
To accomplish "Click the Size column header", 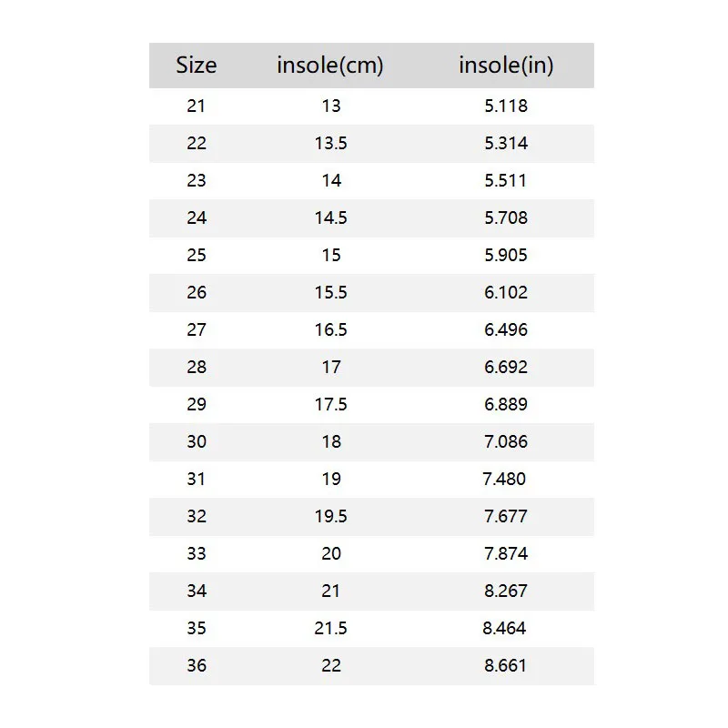I will (x=197, y=66).
